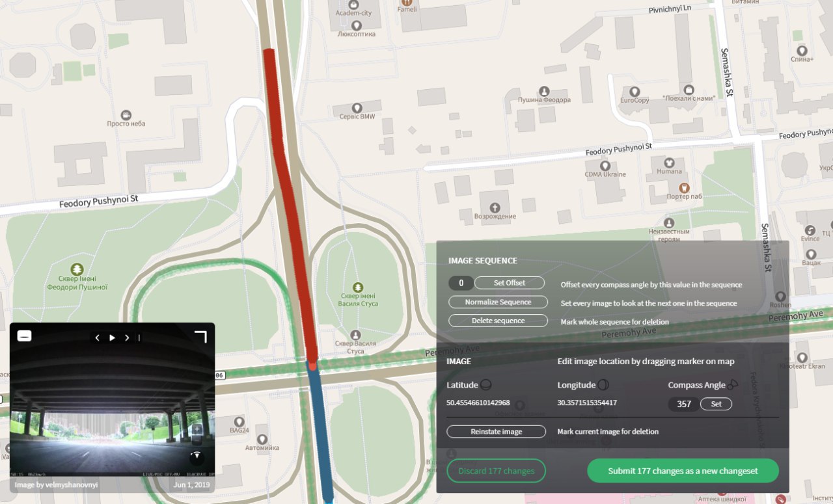Click the image by velmyshanovnyi attribution

point(56,484)
